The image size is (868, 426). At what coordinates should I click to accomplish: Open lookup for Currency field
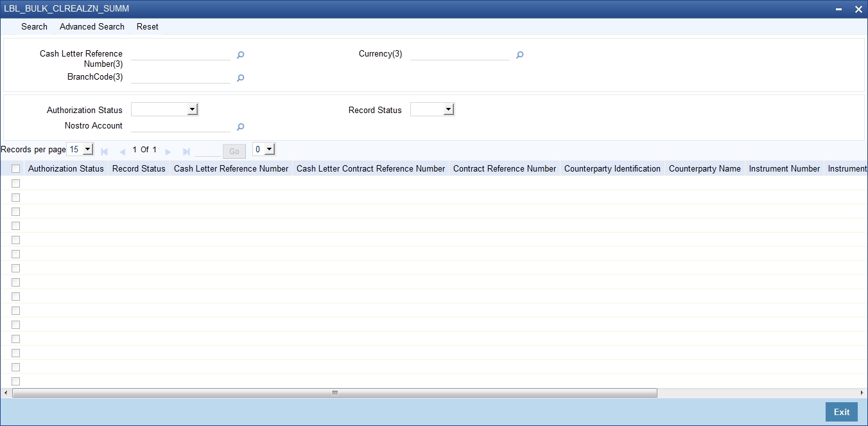(520, 55)
